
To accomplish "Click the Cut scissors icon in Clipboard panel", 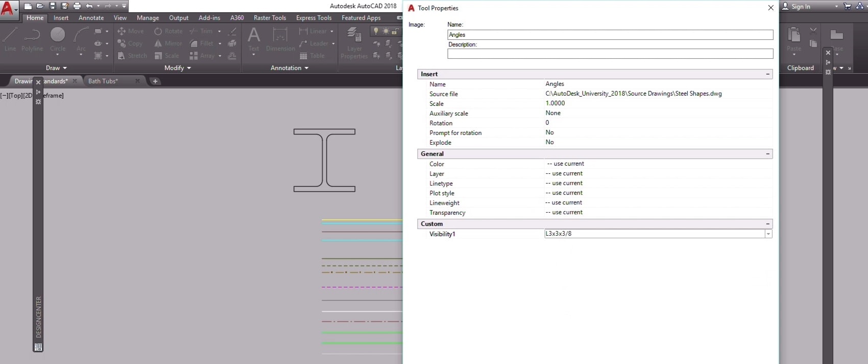I will click(x=813, y=31).
